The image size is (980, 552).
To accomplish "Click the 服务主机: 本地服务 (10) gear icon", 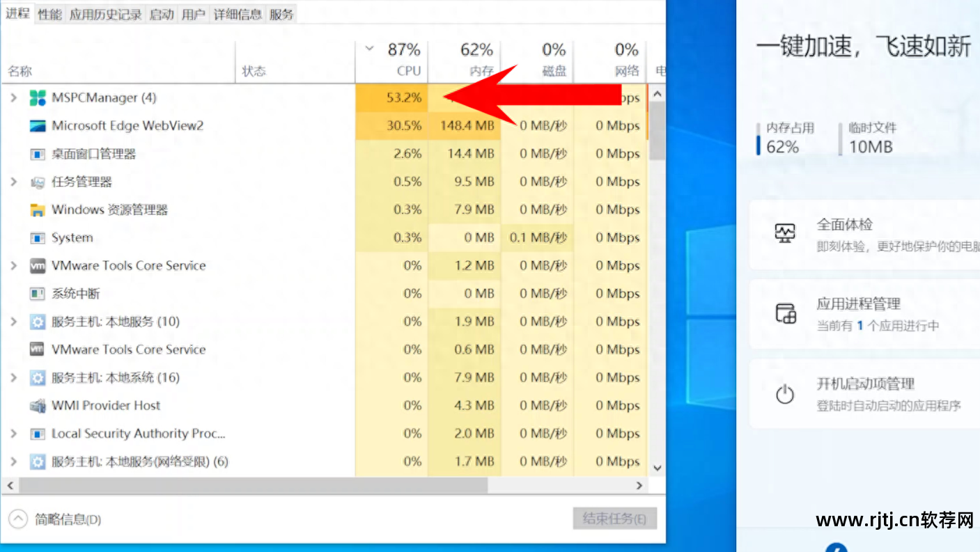I will tap(38, 322).
